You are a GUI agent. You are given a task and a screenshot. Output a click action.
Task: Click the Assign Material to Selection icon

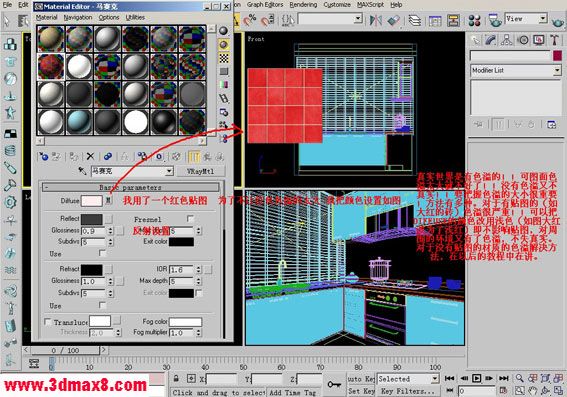pos(74,157)
